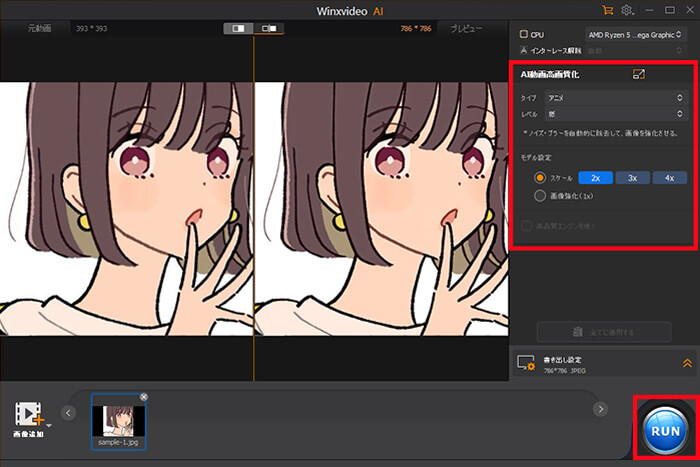Expand the export settings chevron
Image resolution: width=700 pixels, height=467 pixels.
pos(687,363)
